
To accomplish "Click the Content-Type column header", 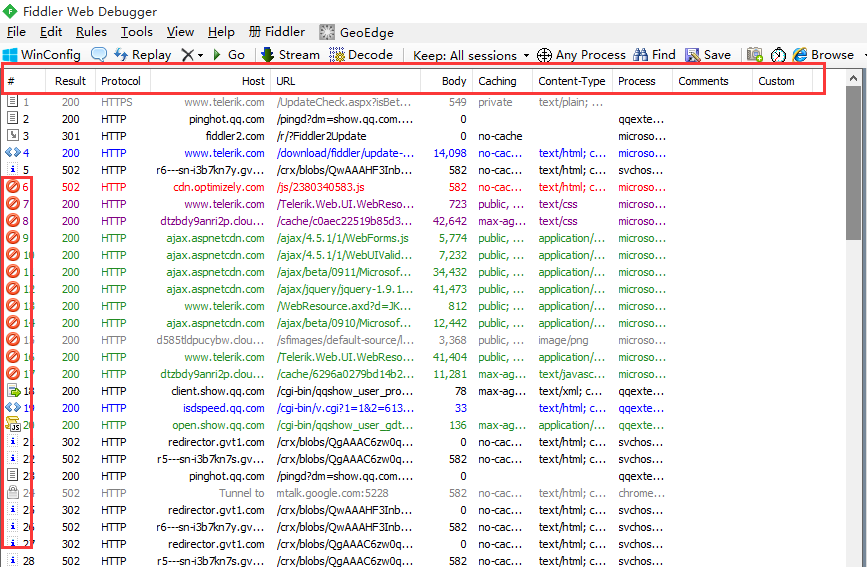I will pos(572,81).
